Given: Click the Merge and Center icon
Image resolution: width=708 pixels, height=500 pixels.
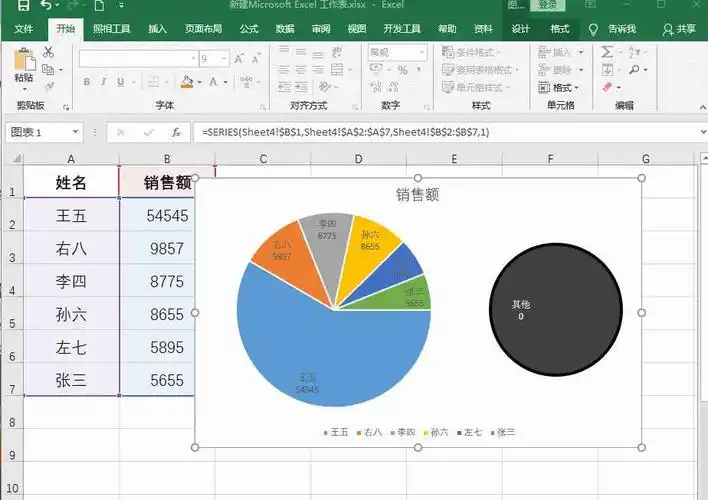Looking at the screenshot, I should (x=337, y=70).
